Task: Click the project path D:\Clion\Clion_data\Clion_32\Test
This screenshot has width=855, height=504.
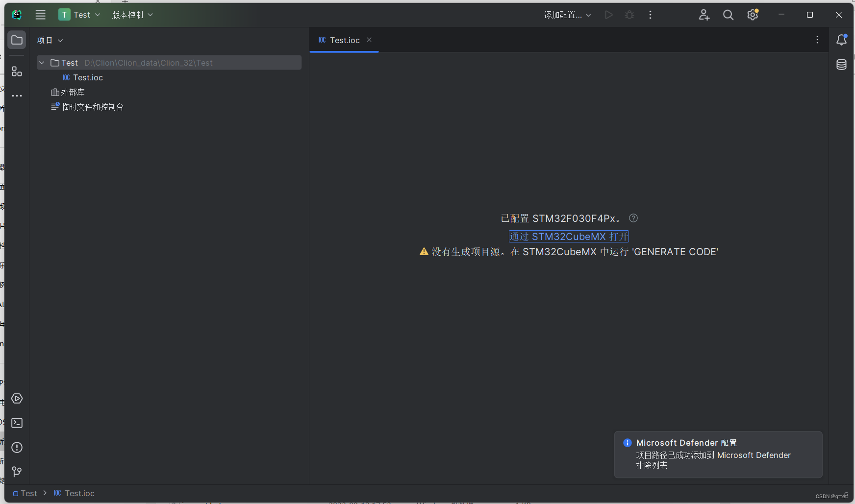Action: tap(149, 63)
